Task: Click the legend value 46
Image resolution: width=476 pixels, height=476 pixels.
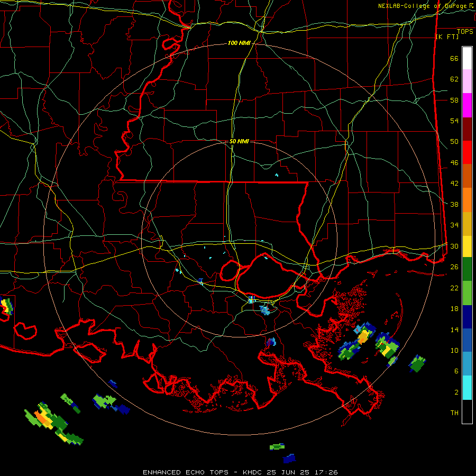Action: (x=454, y=163)
